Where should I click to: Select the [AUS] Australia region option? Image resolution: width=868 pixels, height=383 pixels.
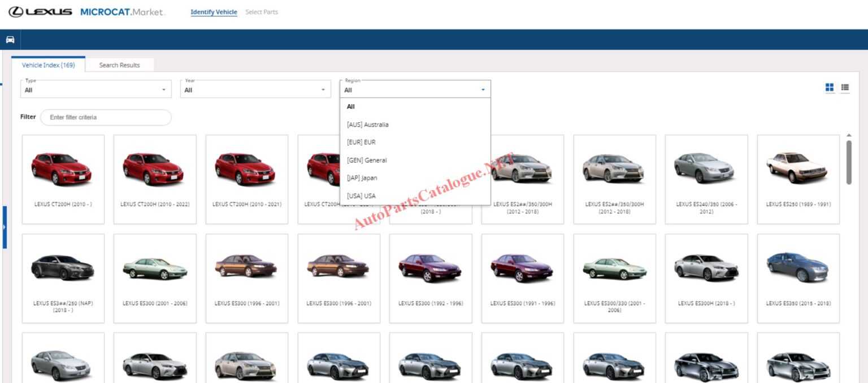(x=366, y=124)
